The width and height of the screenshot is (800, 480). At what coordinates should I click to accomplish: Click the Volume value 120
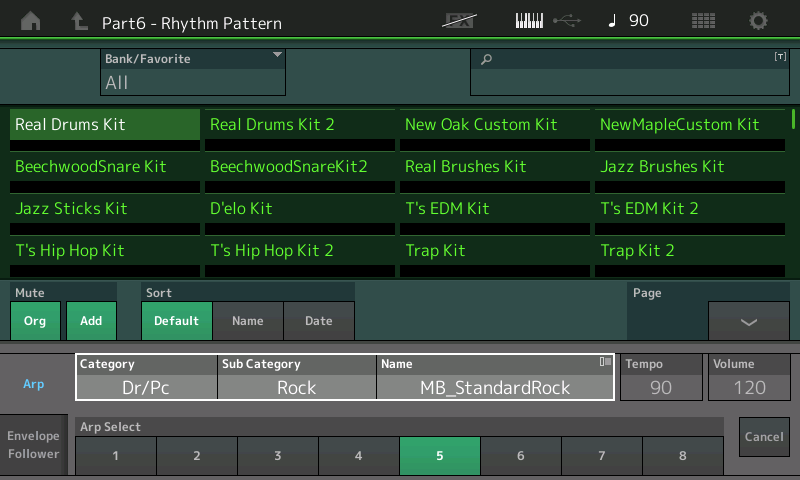(749, 387)
